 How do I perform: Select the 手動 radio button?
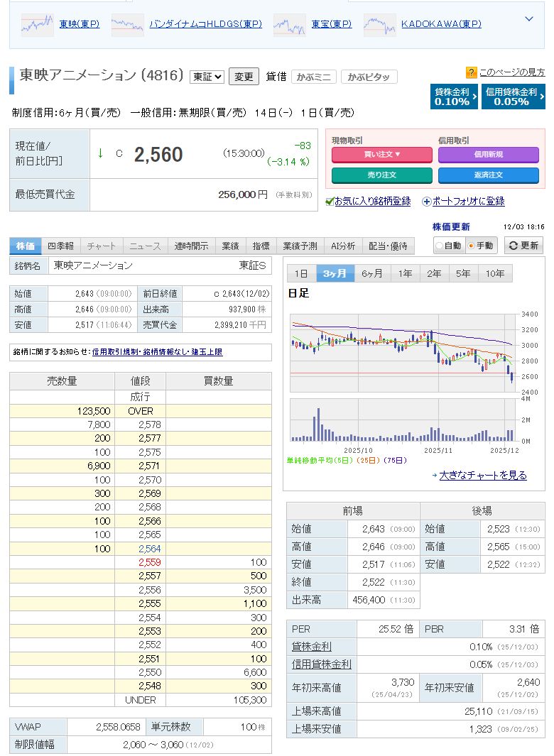(471, 246)
